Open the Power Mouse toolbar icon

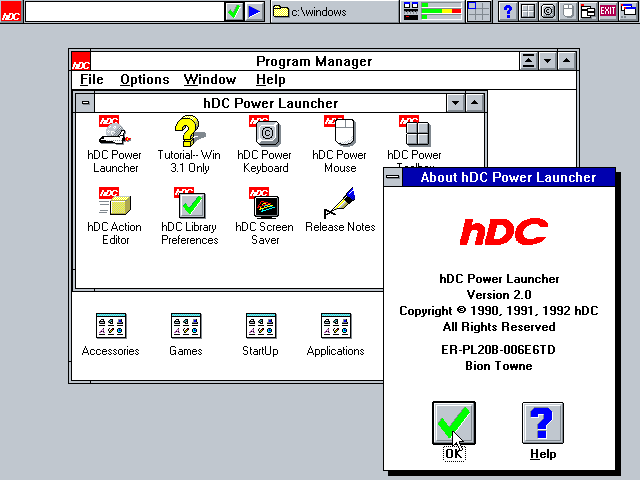(x=568, y=11)
